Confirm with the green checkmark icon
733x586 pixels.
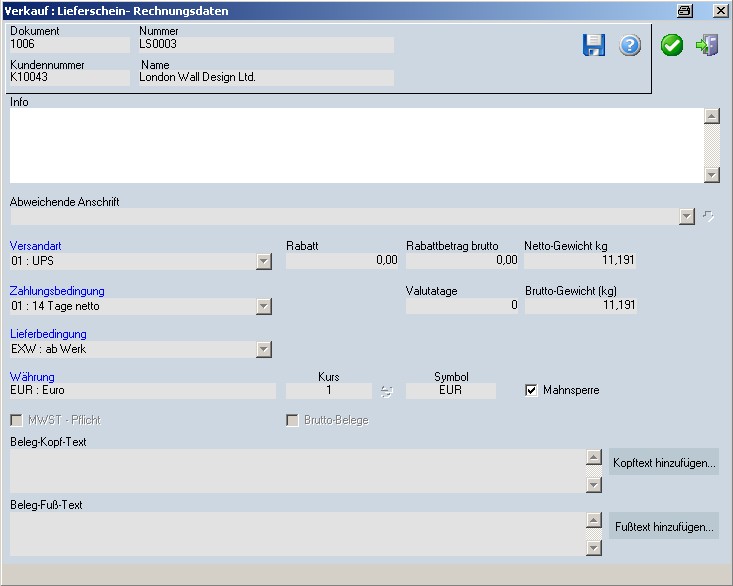(x=672, y=45)
